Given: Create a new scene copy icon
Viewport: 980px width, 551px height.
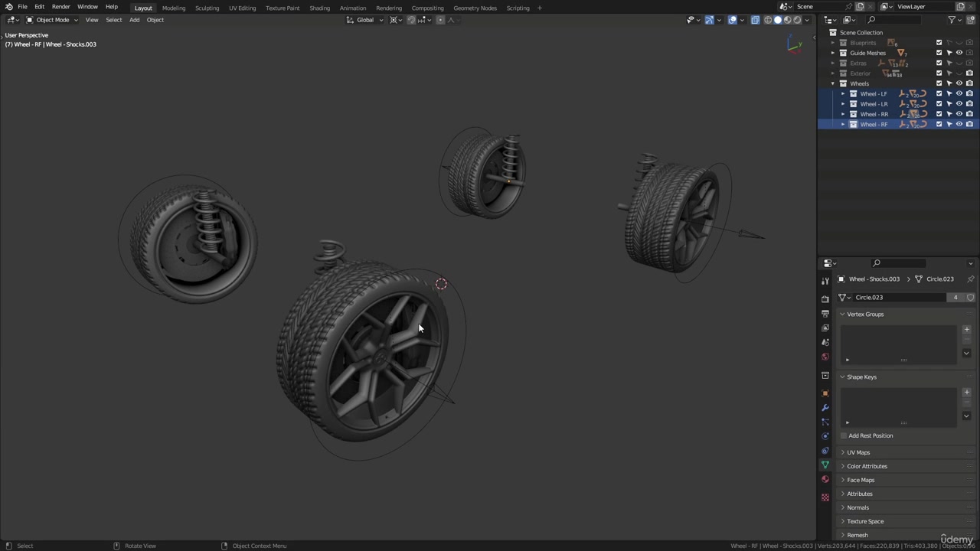Looking at the screenshot, I should [860, 6].
